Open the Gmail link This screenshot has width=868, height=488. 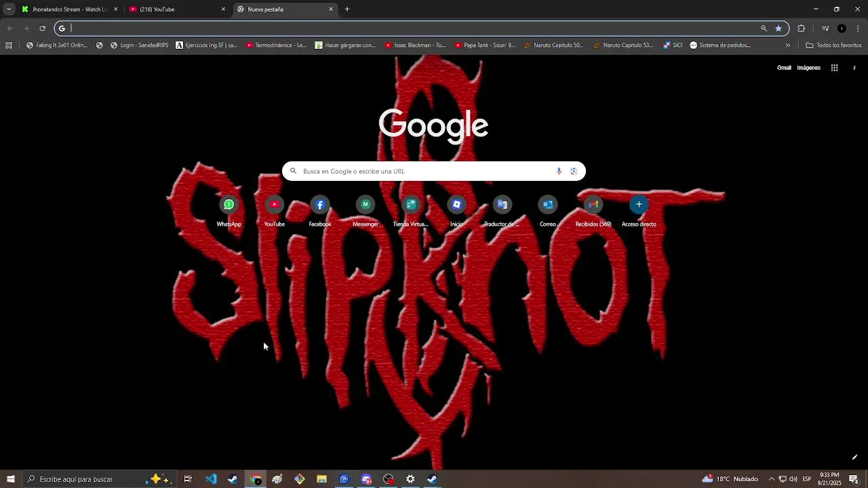point(784,68)
